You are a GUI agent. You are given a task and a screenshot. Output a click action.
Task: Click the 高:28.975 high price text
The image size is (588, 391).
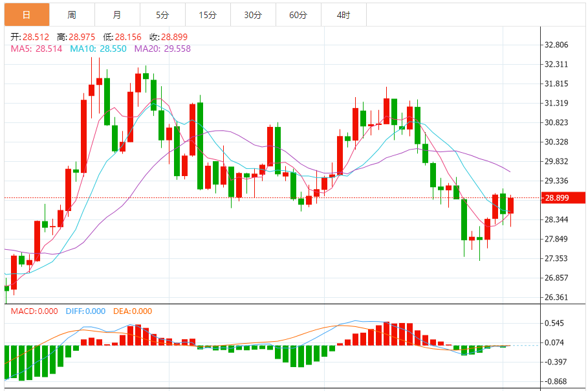click(x=76, y=37)
